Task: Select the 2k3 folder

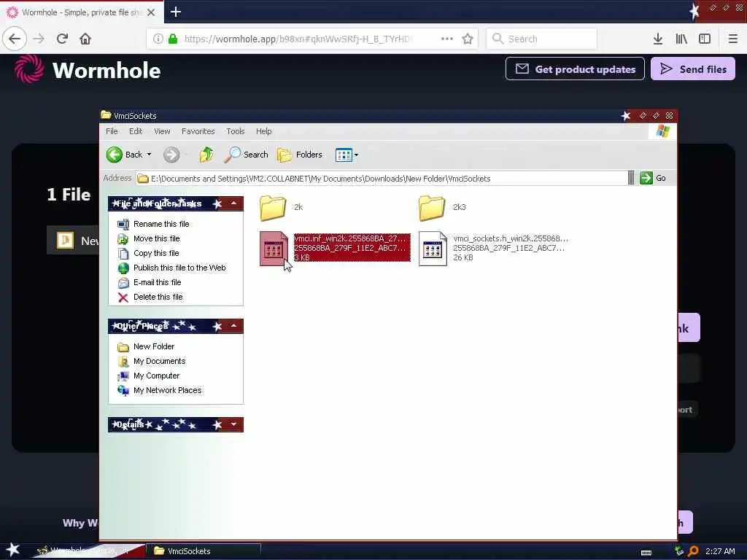Action: [432, 208]
